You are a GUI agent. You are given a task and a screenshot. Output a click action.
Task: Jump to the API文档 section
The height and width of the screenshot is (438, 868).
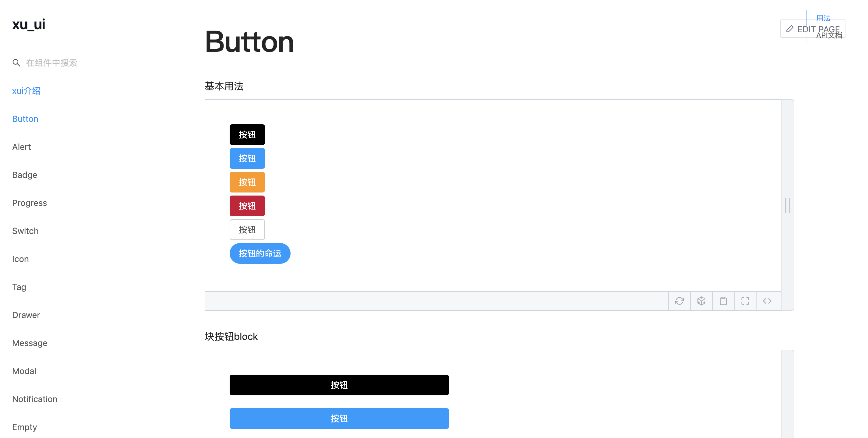coord(829,35)
